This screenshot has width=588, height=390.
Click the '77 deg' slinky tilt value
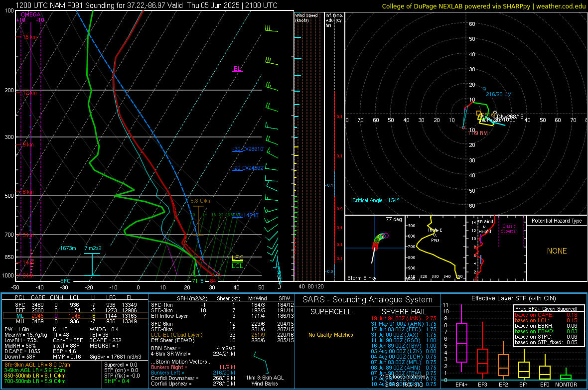(x=394, y=219)
